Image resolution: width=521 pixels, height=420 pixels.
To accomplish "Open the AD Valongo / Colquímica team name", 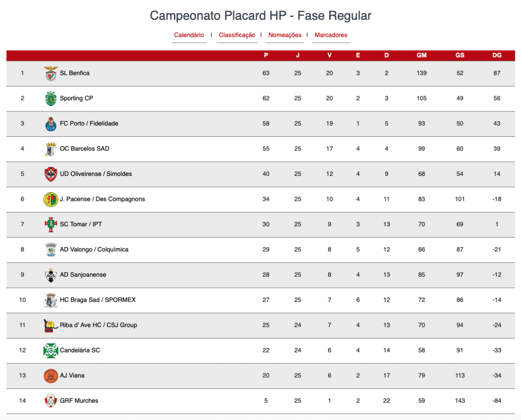I will [94, 249].
